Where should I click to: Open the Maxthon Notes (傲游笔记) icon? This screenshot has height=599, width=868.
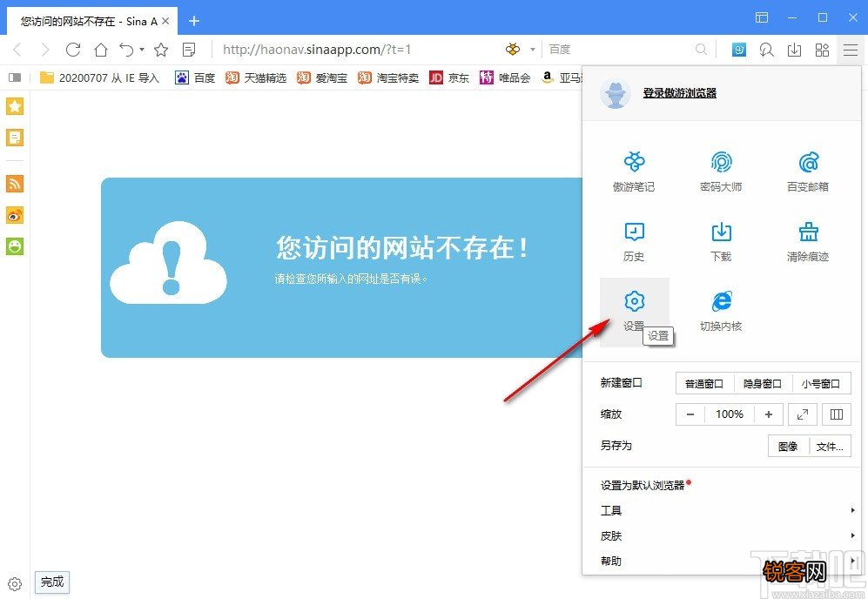click(634, 172)
